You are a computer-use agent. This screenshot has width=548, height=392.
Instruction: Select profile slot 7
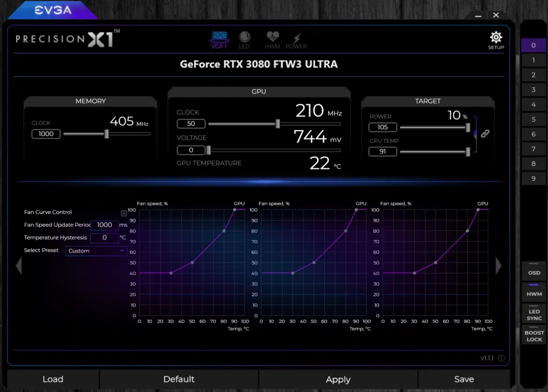pyautogui.click(x=534, y=149)
